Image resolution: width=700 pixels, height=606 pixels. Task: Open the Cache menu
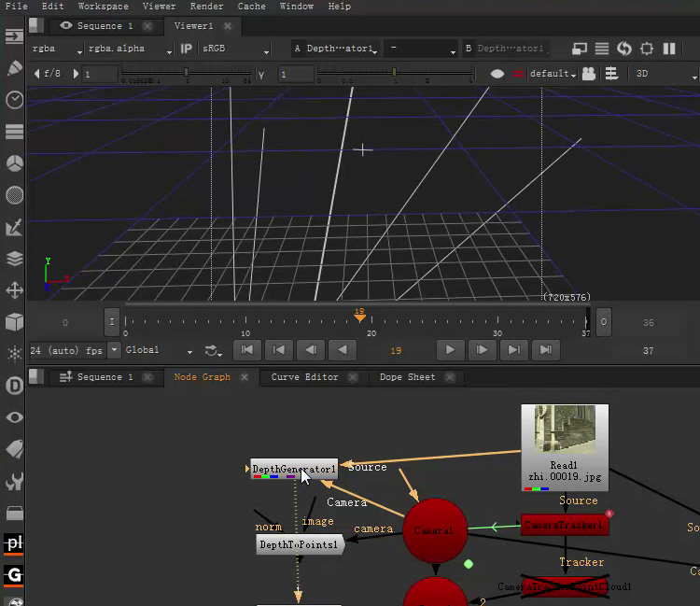point(251,7)
